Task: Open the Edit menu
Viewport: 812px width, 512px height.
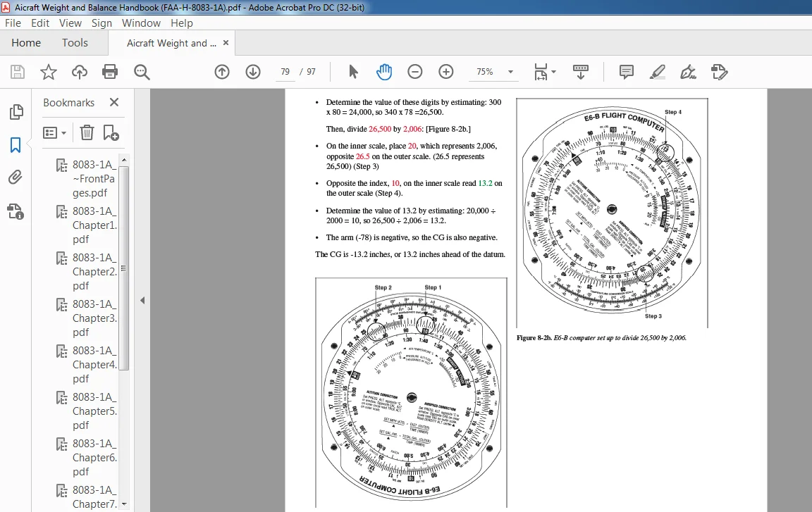Action: coord(40,23)
